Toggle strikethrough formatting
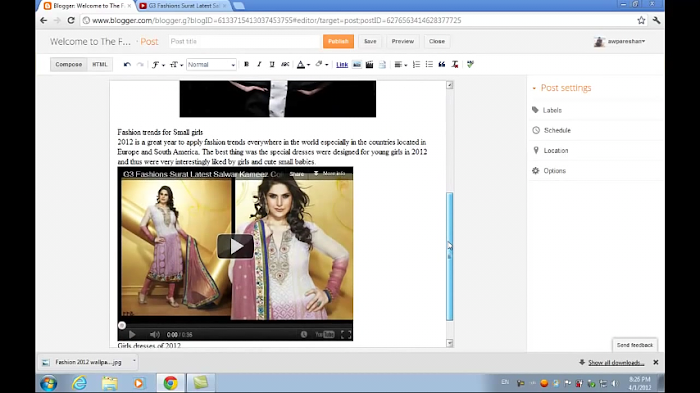 click(x=285, y=64)
